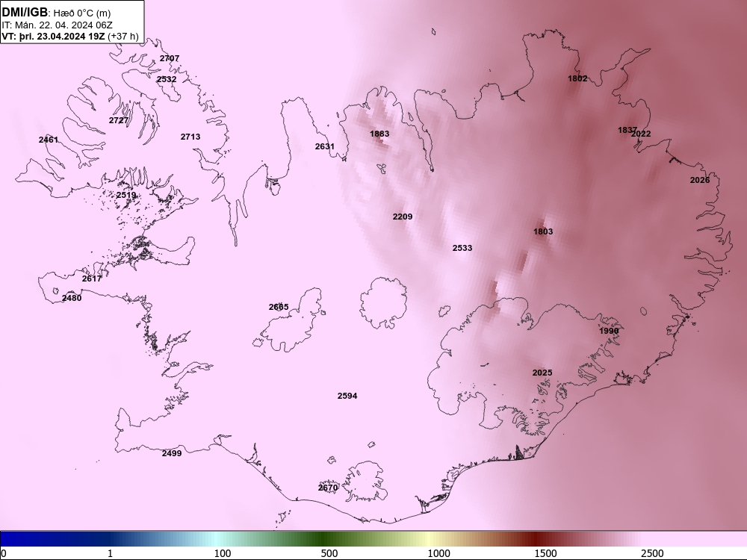Click the legend label 500
This screenshot has height=560, width=747.
(329, 554)
